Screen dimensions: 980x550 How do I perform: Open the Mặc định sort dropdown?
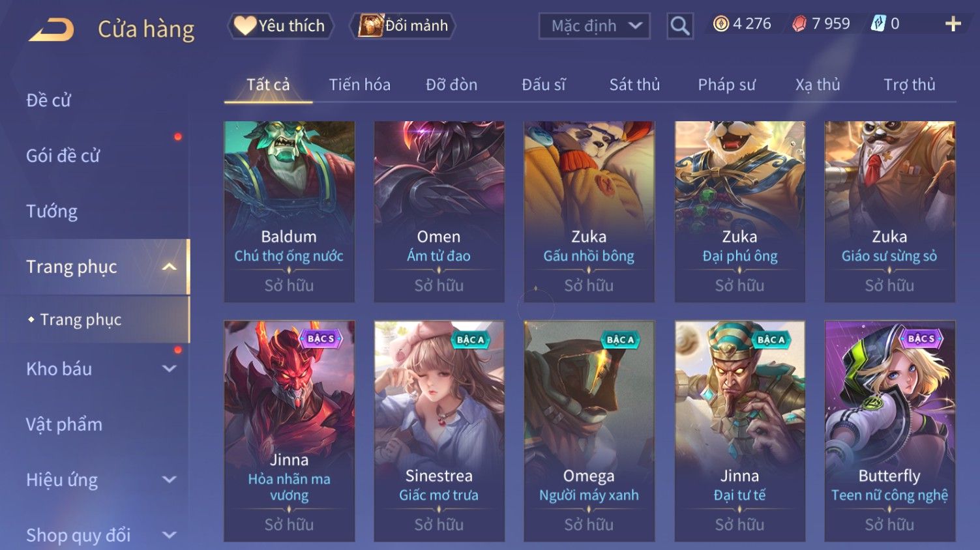click(595, 26)
